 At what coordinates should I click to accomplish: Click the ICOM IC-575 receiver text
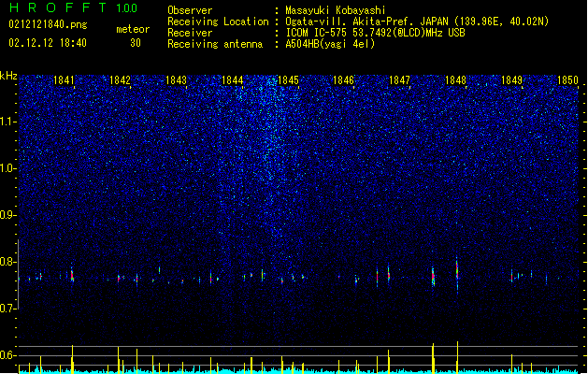coord(375,33)
